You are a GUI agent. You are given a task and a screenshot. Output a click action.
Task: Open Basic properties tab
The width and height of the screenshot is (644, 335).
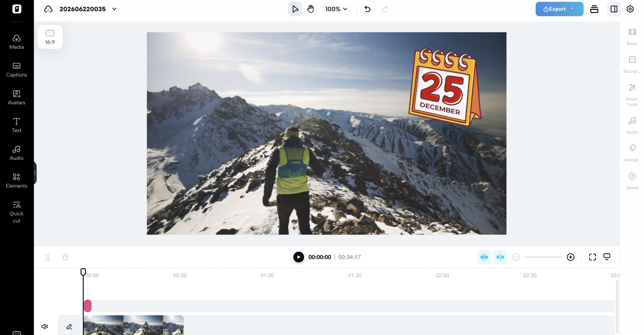coord(632,37)
